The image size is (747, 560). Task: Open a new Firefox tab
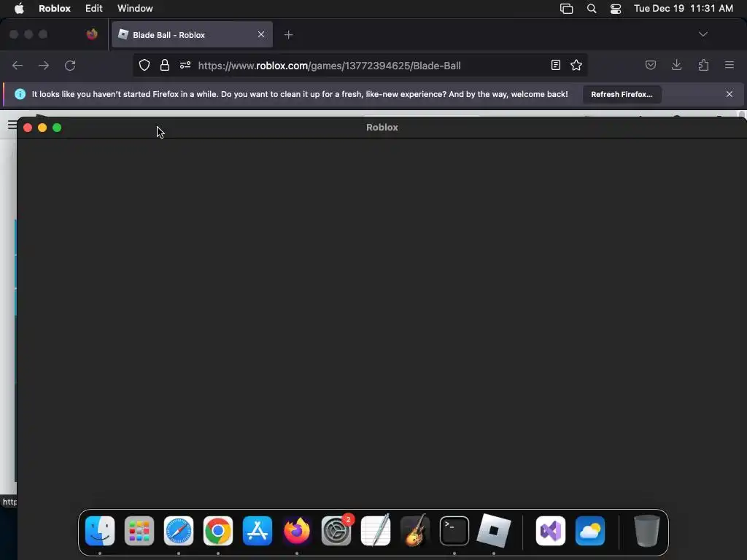[x=288, y=35]
